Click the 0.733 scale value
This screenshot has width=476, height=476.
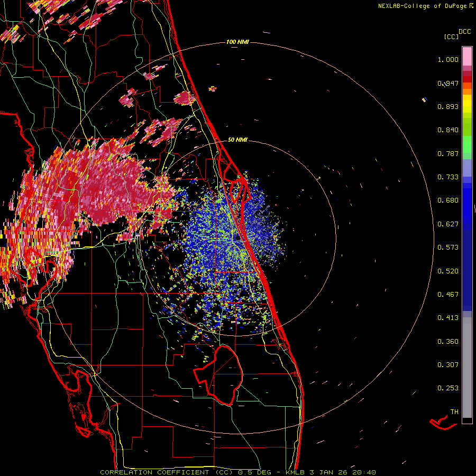[x=448, y=177]
